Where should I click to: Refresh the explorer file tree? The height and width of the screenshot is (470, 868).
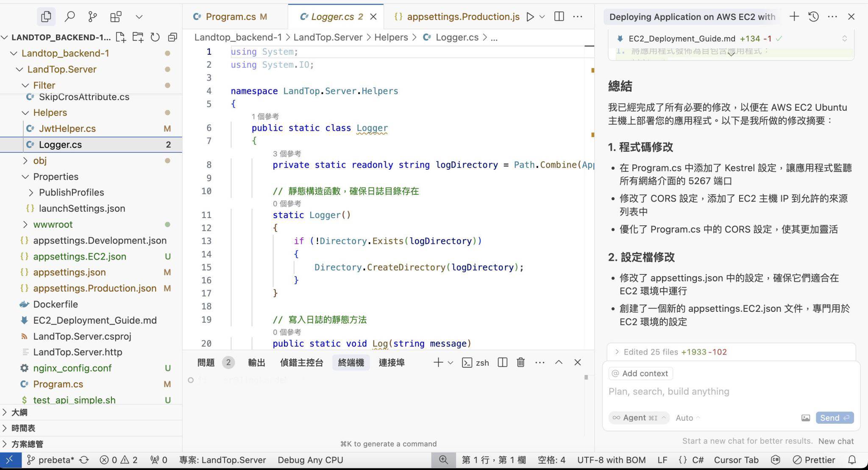click(x=155, y=37)
